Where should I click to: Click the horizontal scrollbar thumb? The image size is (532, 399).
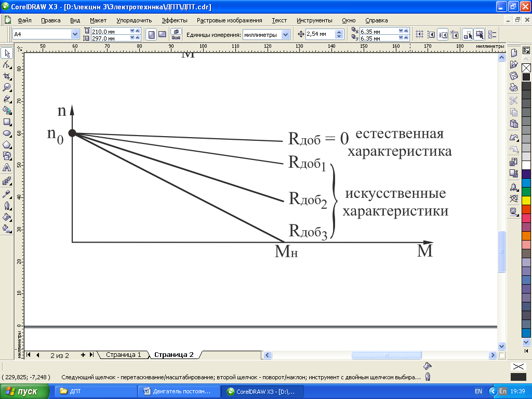(x=387, y=355)
